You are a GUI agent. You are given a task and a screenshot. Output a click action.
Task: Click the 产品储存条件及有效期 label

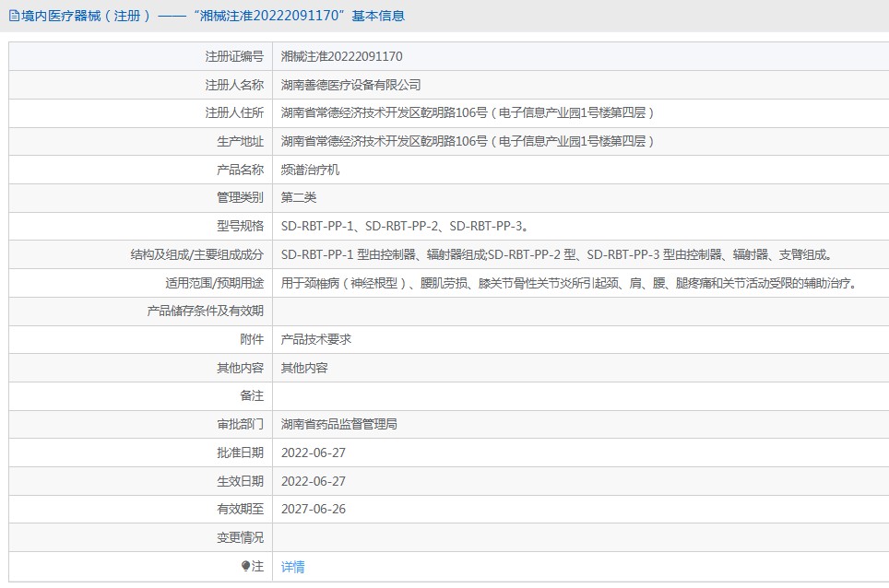coord(206,311)
